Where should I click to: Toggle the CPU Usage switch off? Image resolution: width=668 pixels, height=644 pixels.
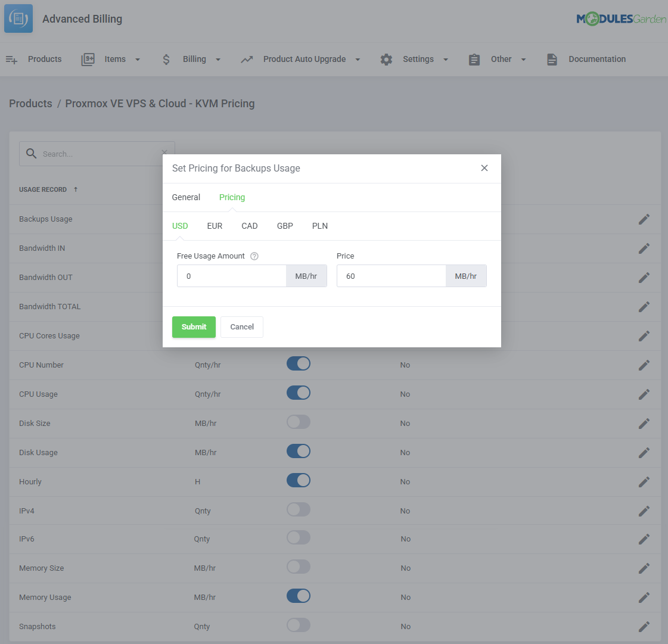[299, 393]
